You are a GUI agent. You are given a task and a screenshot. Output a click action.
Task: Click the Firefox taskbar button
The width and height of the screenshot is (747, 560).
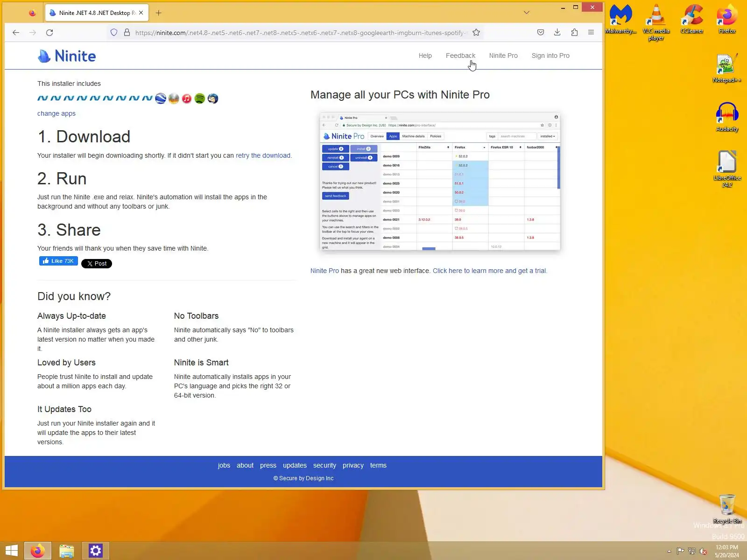coord(37,551)
